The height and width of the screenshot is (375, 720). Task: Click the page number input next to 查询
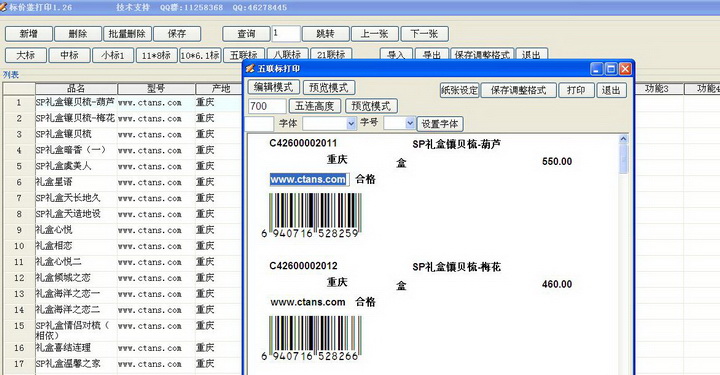[286, 34]
